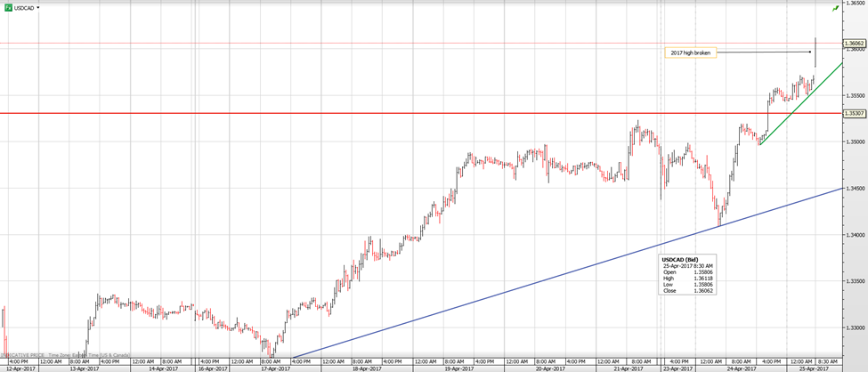Click the "2017 high broken" annotation box
The height and width of the screenshot is (372, 868).
(688, 53)
